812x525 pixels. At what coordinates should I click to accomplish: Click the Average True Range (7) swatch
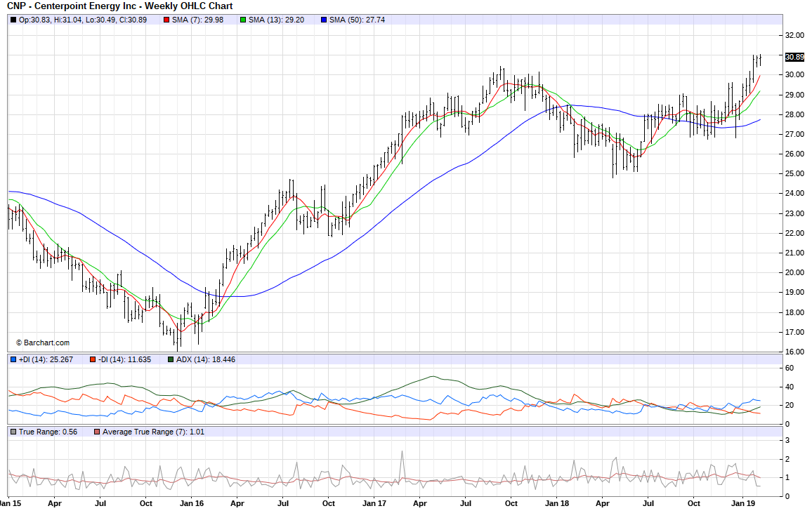97,432
